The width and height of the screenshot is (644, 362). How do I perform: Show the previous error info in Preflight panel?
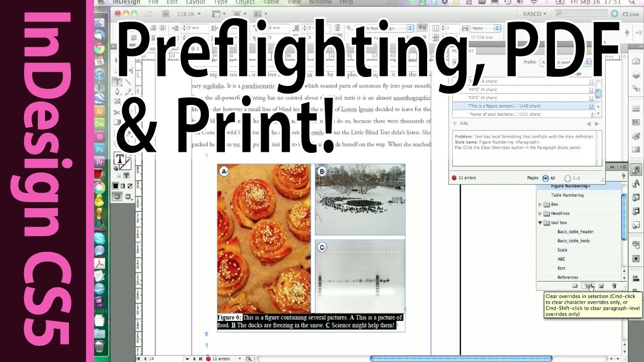tap(589, 124)
